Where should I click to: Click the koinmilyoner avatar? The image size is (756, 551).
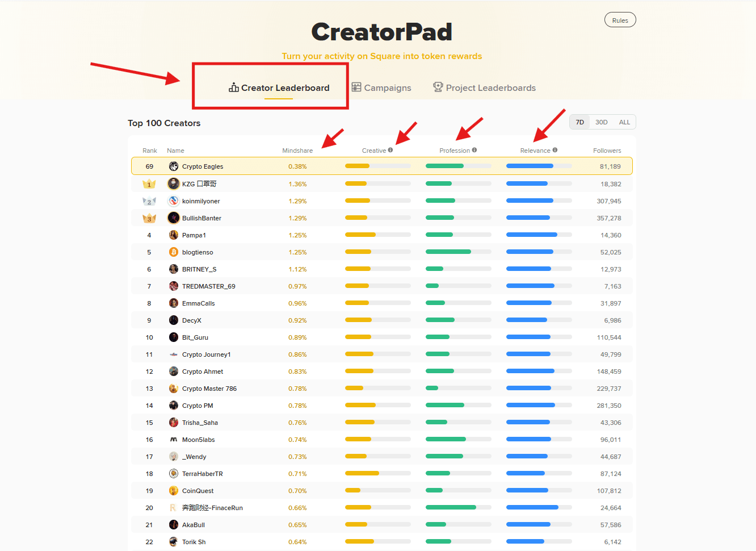[174, 201]
